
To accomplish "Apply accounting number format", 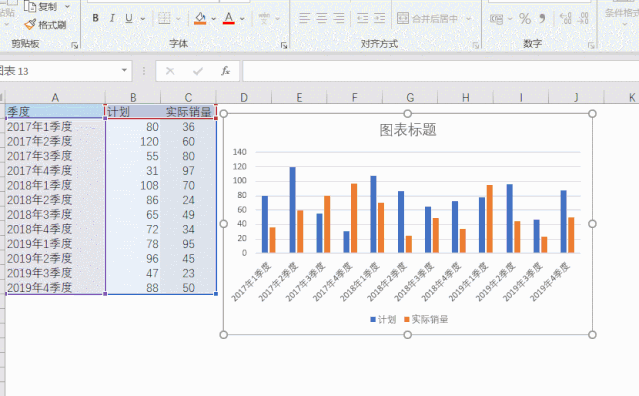I will 496,19.
